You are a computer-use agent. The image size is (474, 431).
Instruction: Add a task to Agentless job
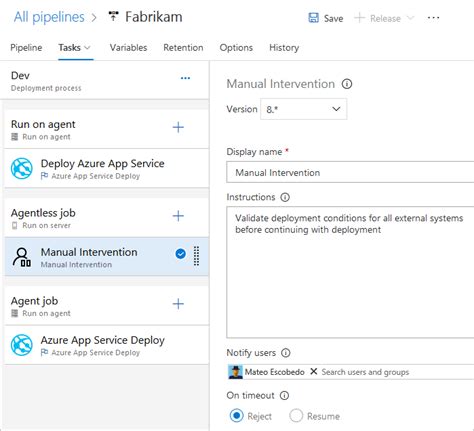pyautogui.click(x=178, y=216)
